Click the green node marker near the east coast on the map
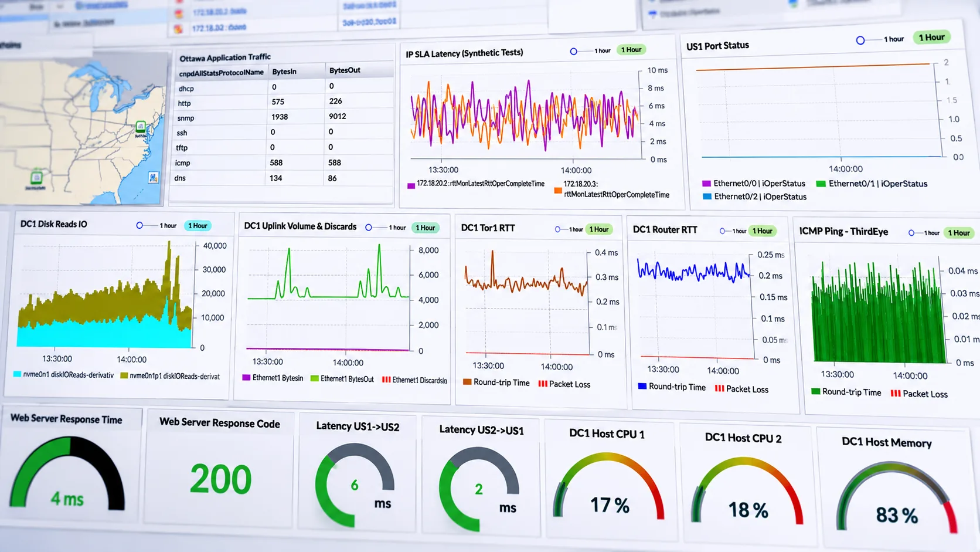 click(x=141, y=126)
